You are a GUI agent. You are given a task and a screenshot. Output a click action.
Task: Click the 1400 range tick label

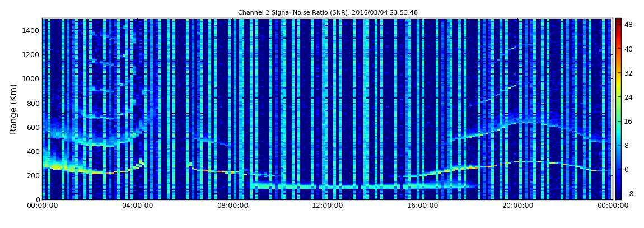coord(31,30)
